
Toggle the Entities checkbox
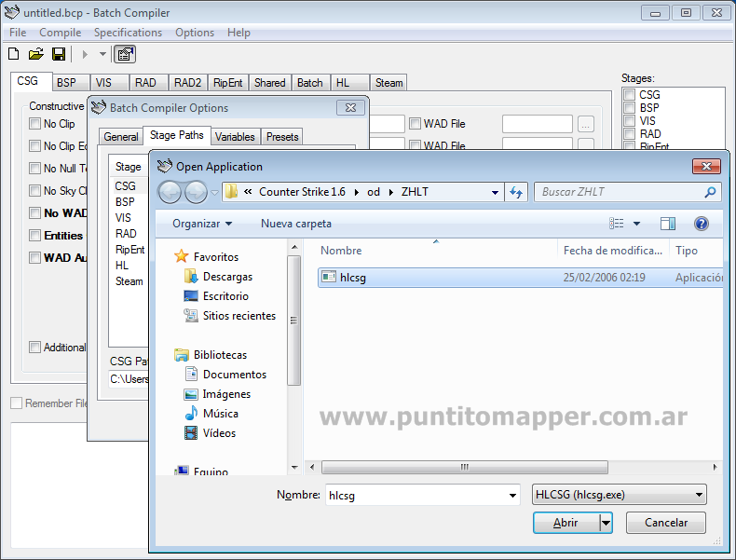coord(34,235)
